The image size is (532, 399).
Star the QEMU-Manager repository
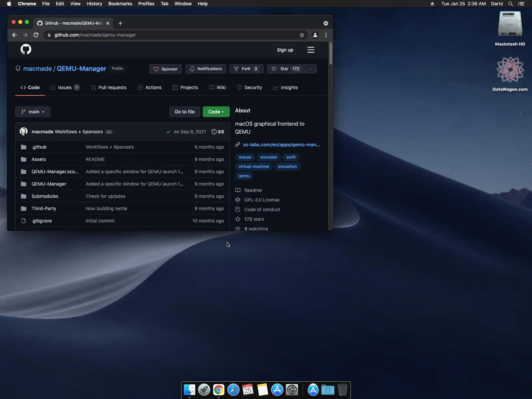286,69
